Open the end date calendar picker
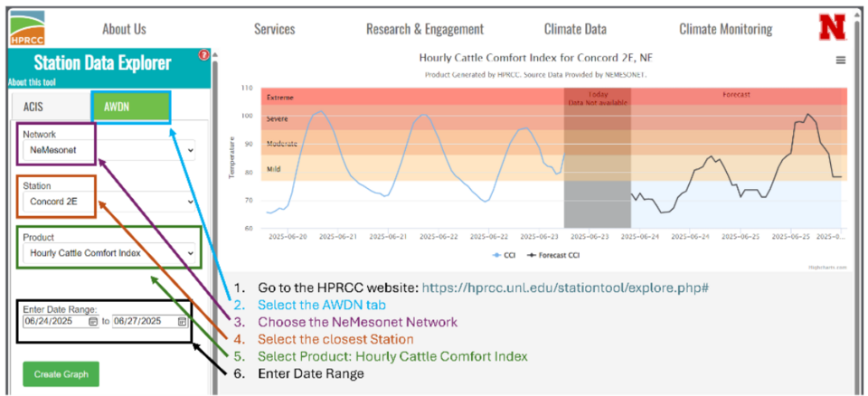868x396 pixels. point(182,321)
